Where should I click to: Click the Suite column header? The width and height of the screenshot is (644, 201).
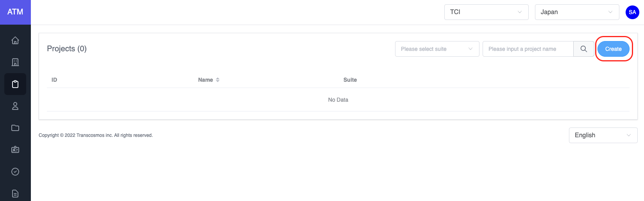pos(350,80)
